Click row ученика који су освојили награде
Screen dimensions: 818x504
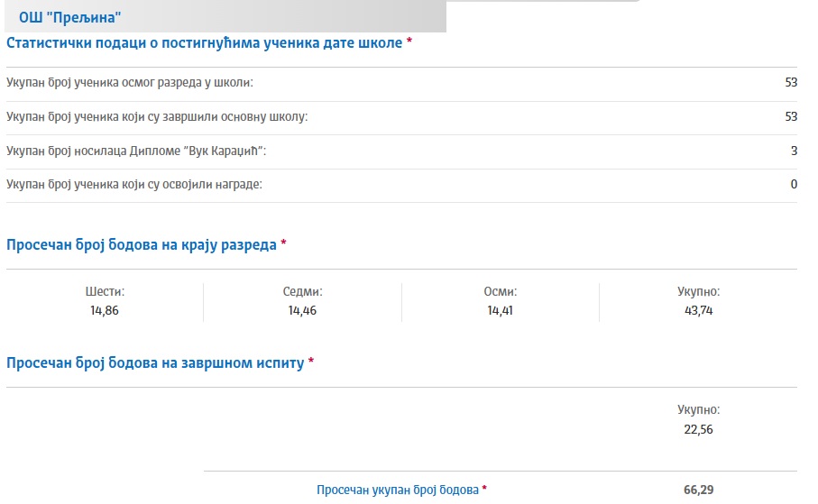pyautogui.click(x=401, y=185)
